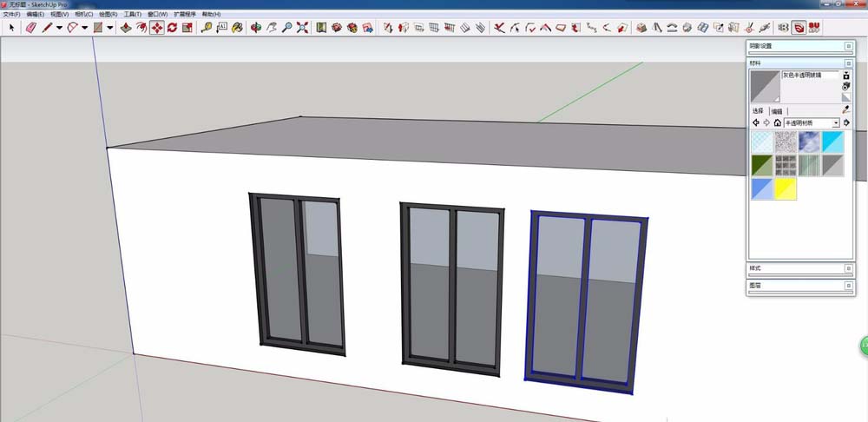Viewport: 868px width, 422px height.
Task: Select the Text label tool
Action: point(222,27)
